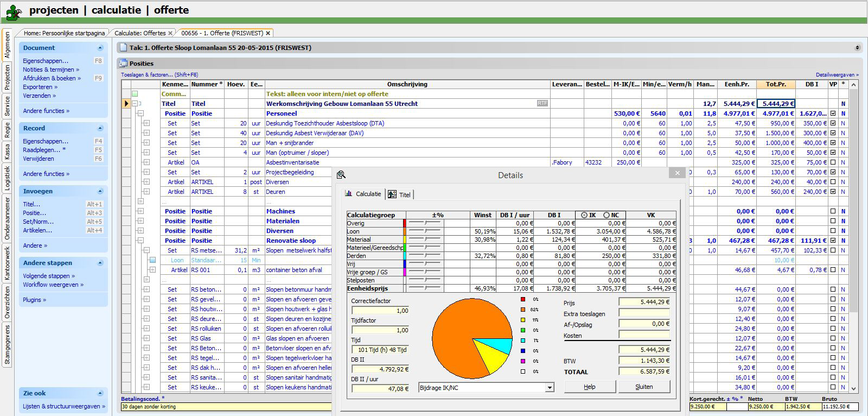Image resolution: width=868 pixels, height=416 pixels.
Task: Click the N marker on Personeel row
Action: 843,114
